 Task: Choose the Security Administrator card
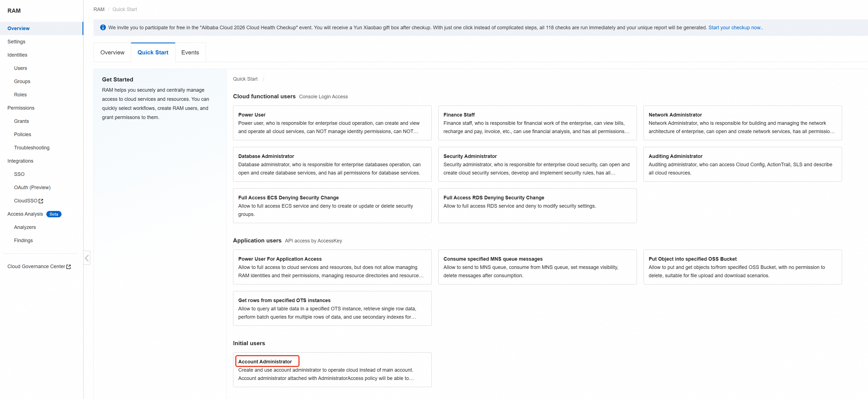point(537,164)
